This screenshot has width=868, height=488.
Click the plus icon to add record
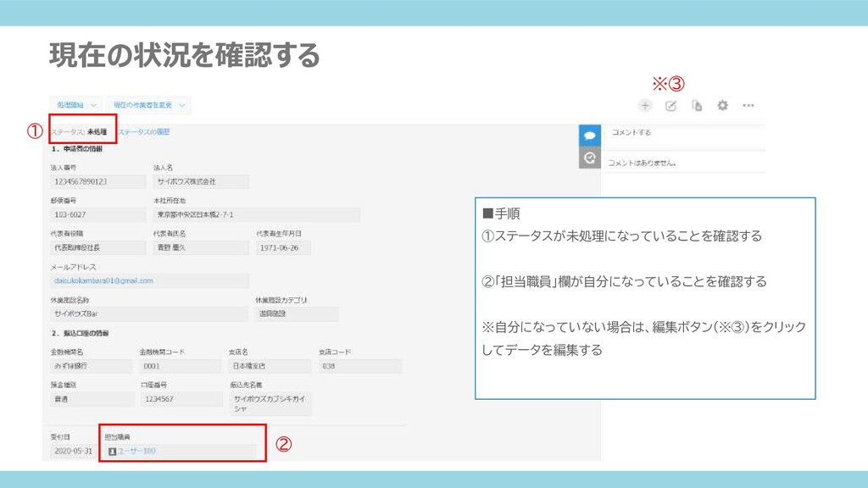point(645,106)
